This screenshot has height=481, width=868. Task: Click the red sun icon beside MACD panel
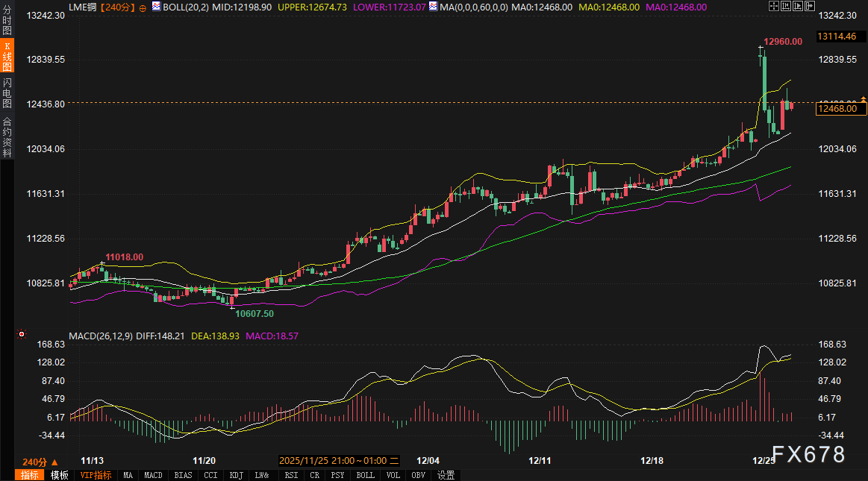[x=22, y=334]
